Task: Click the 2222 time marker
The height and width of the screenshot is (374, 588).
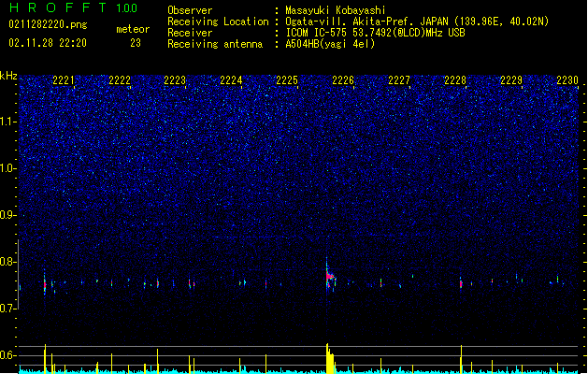Action: coord(120,80)
